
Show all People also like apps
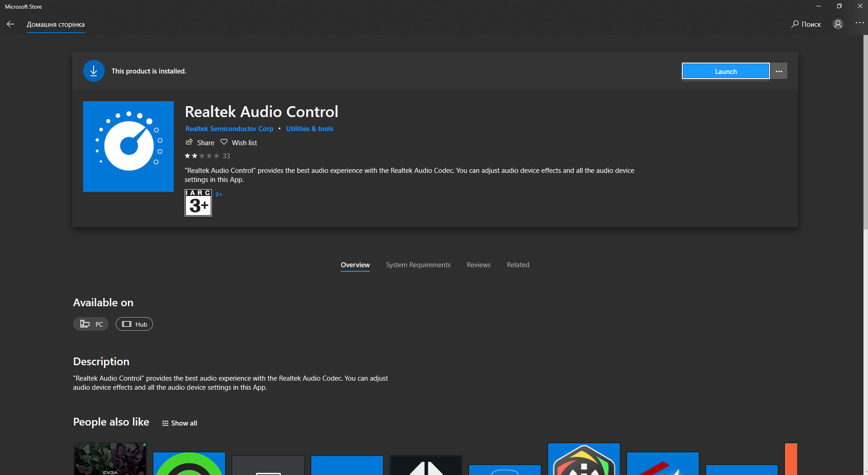pyautogui.click(x=180, y=423)
